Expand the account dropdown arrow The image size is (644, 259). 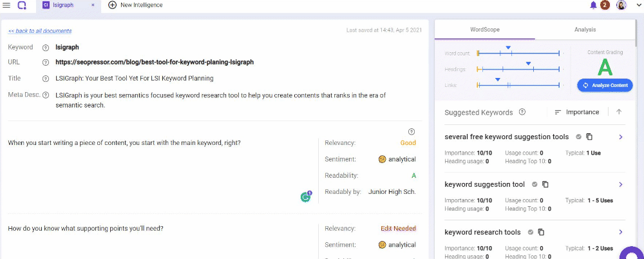pos(638,5)
